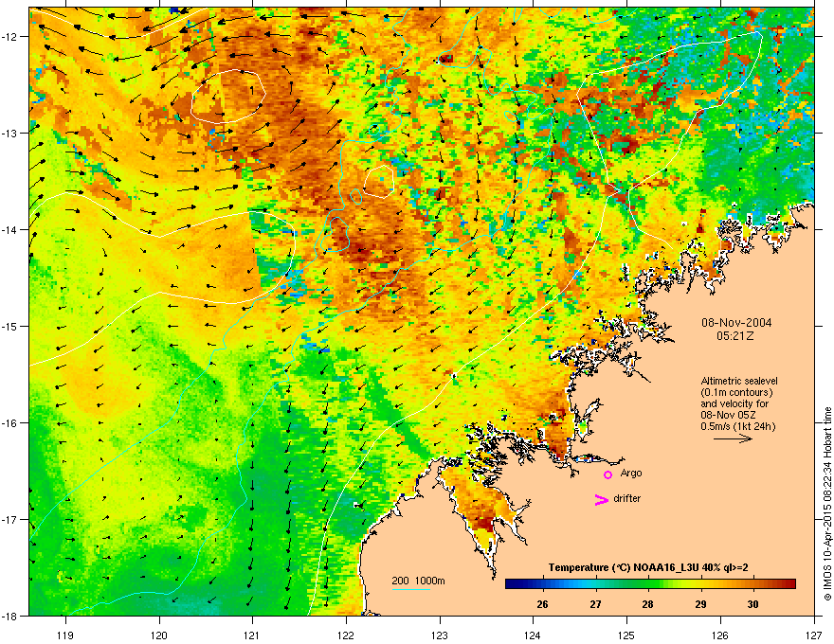Click the latitude axis label -14
The height and width of the screenshot is (644, 834).
point(9,229)
